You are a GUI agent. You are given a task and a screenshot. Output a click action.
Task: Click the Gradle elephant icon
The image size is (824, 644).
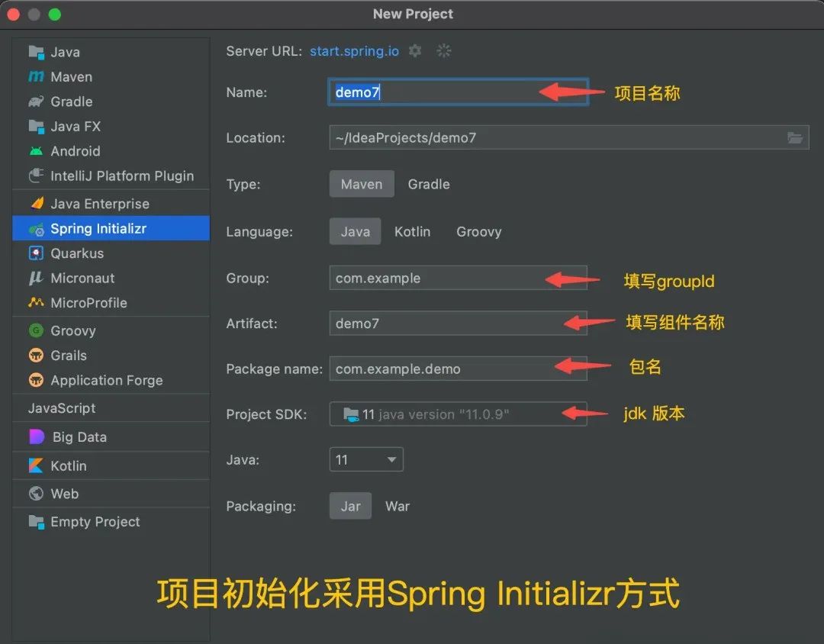coord(37,101)
